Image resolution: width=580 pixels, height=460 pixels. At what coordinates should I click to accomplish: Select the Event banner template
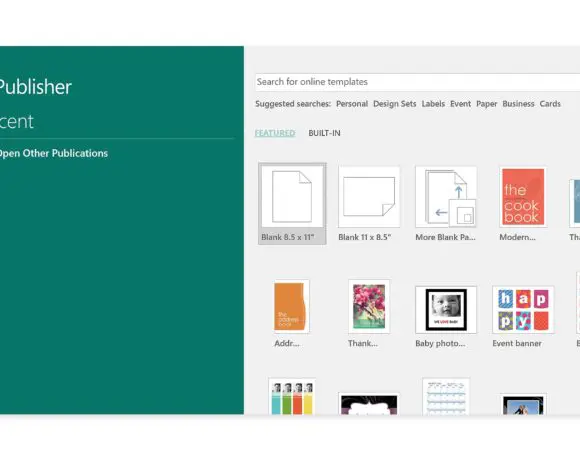point(523,310)
